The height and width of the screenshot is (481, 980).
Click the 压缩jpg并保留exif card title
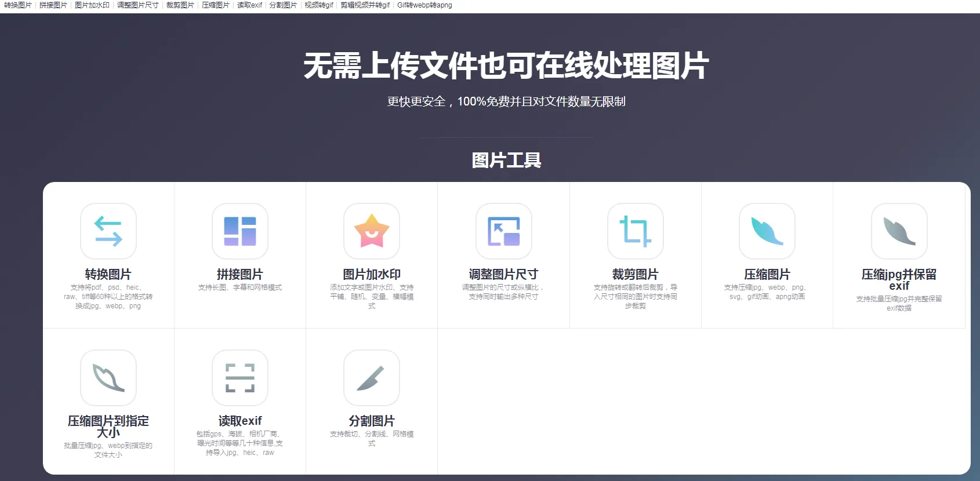tap(899, 280)
